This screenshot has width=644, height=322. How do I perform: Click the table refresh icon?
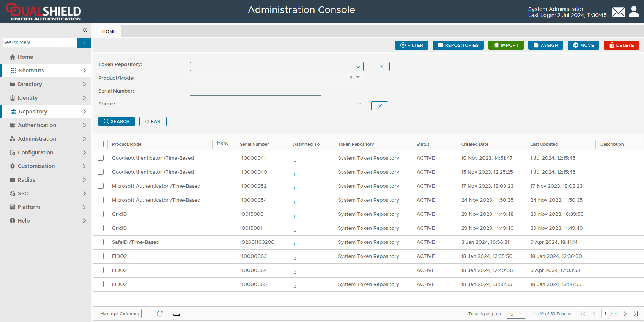[160, 314]
